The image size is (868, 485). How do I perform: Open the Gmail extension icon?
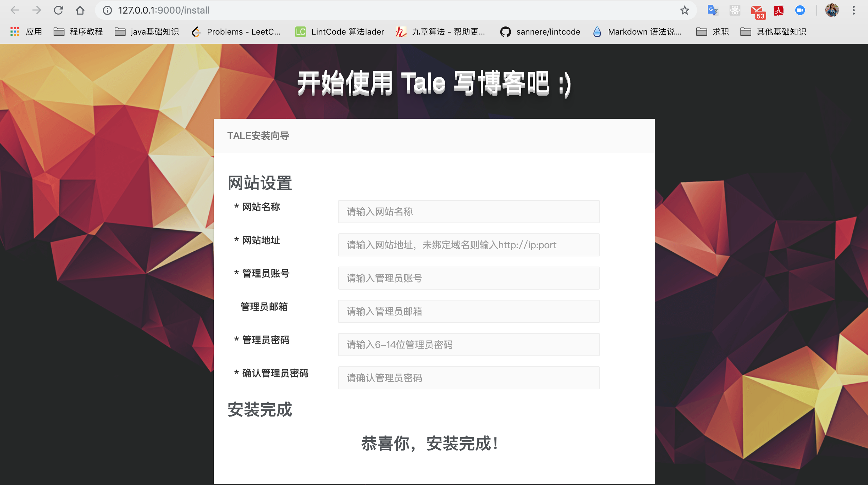pos(757,10)
